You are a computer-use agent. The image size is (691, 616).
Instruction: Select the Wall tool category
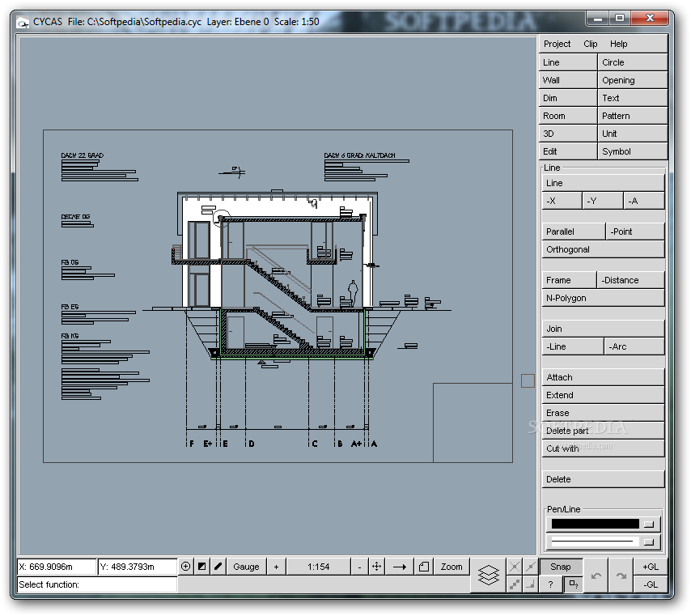point(568,80)
